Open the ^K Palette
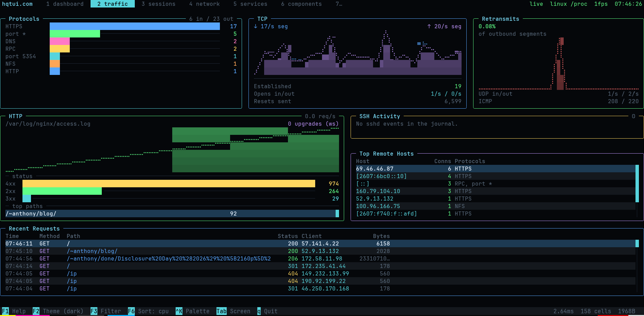Screen dimensions: 644x316 tap(193, 311)
